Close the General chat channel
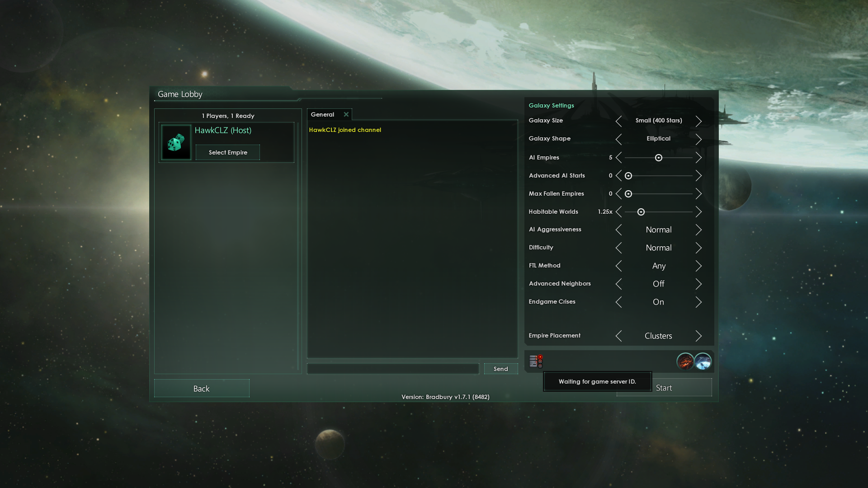Viewport: 868px width, 488px height. (x=346, y=114)
